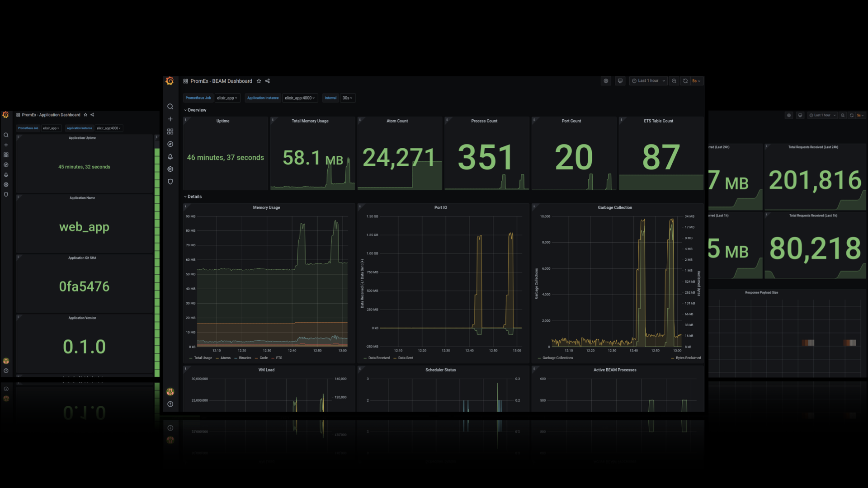Screen dimensions: 868x488
Task: Share the BEAM dashboard via share icon
Action: 267,81
